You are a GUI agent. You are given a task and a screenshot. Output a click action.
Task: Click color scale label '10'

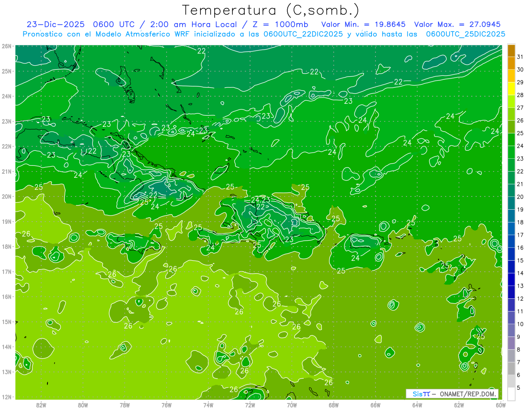click(x=520, y=324)
